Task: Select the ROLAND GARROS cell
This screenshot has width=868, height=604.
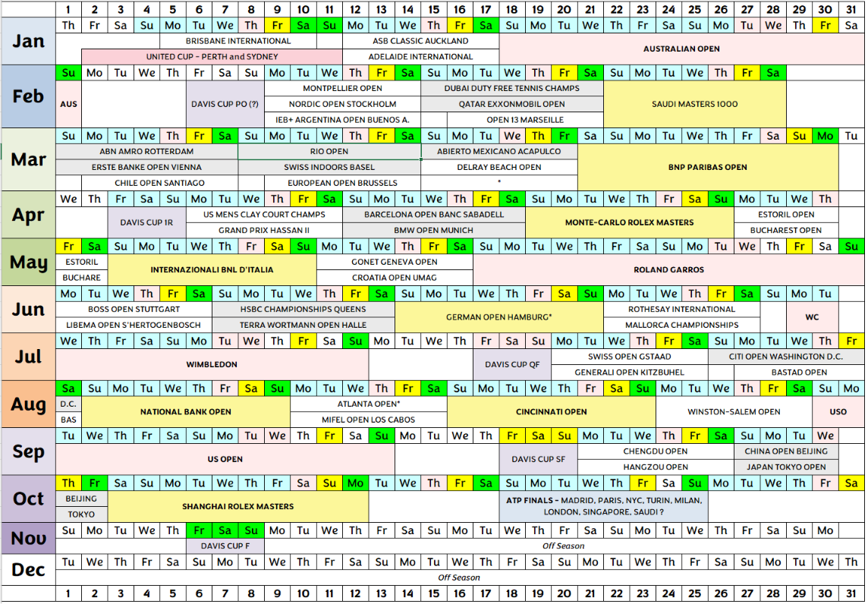Action: (668, 270)
